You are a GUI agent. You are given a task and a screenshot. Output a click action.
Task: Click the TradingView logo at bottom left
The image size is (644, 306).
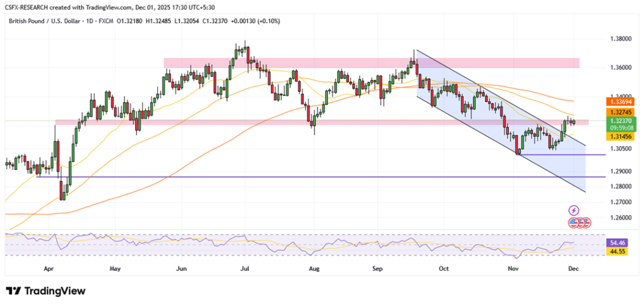(x=45, y=291)
